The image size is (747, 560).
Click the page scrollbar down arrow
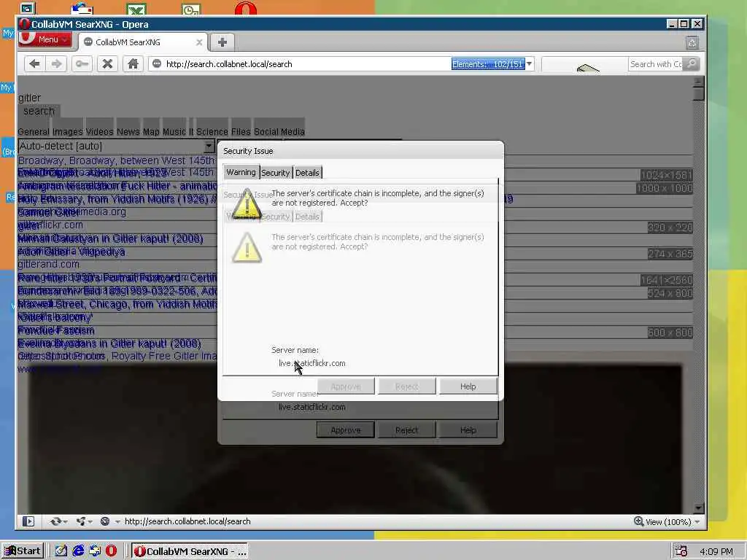point(699,508)
